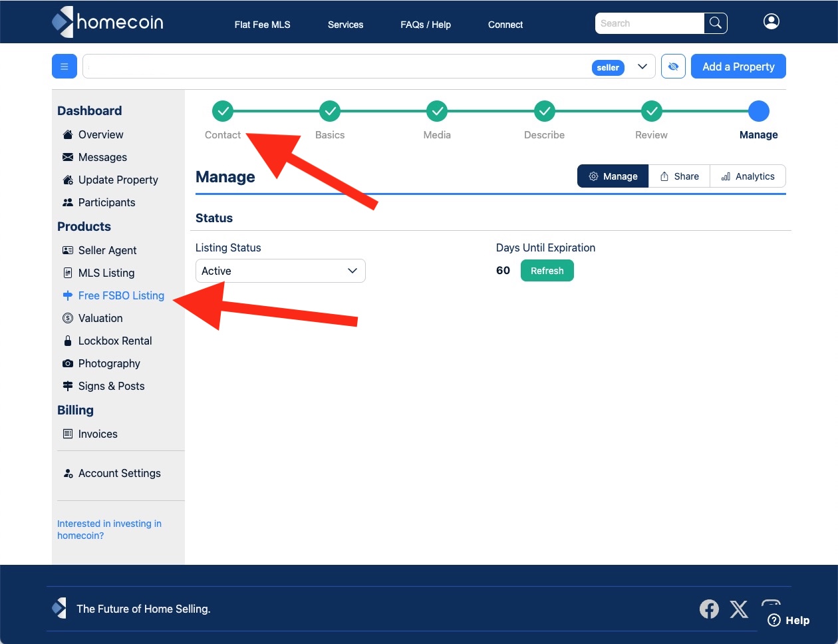Click the Products section heading
Image resolution: width=838 pixels, height=644 pixels.
point(84,226)
